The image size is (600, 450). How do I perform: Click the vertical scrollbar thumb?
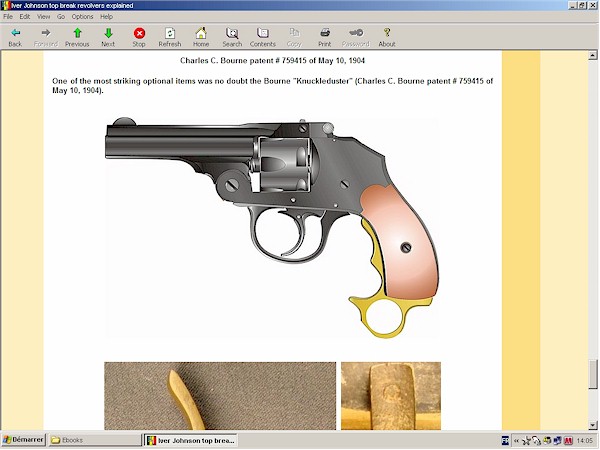(593, 374)
